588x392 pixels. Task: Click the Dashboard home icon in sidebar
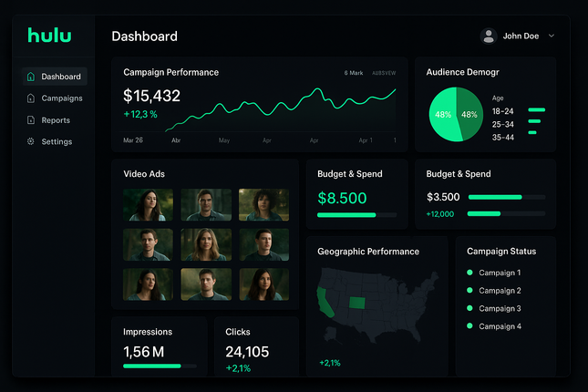[x=31, y=77]
